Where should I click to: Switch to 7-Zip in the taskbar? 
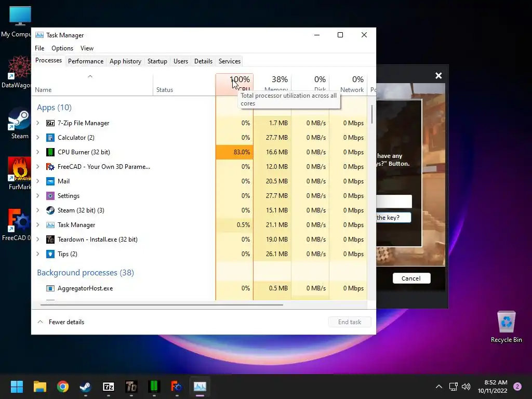109,387
